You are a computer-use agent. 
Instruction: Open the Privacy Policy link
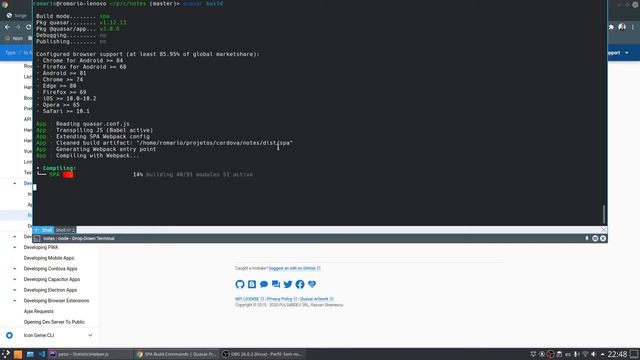(282, 299)
